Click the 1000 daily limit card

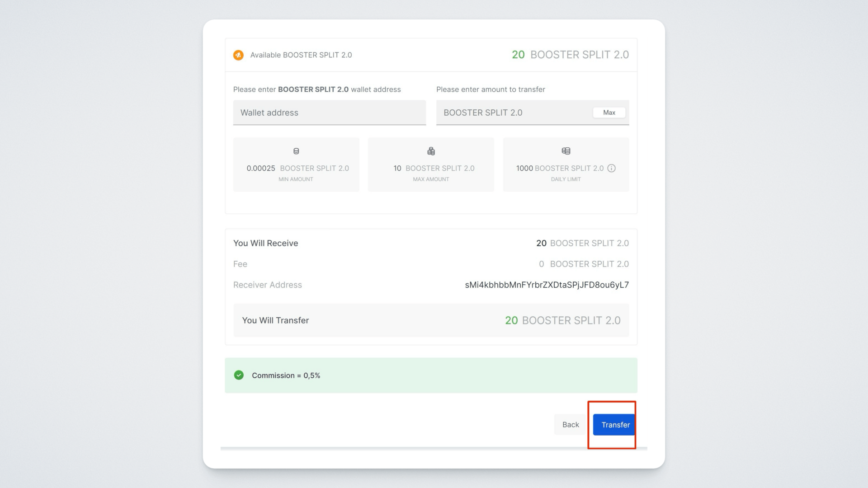click(x=566, y=165)
